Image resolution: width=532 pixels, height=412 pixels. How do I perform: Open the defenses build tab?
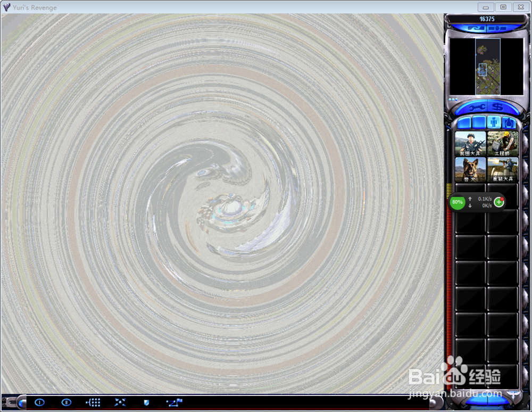479,122
